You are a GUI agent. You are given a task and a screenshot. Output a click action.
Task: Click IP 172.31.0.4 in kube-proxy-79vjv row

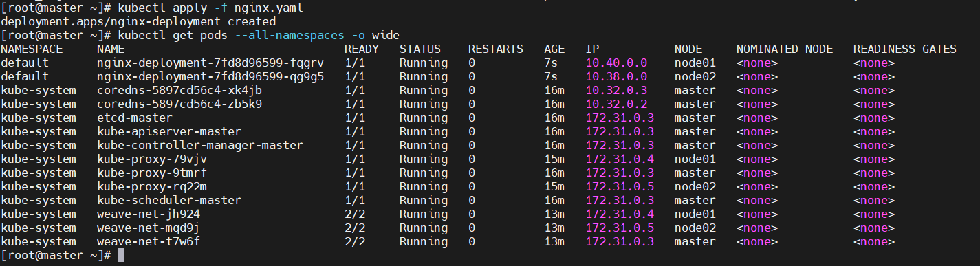[620, 159]
